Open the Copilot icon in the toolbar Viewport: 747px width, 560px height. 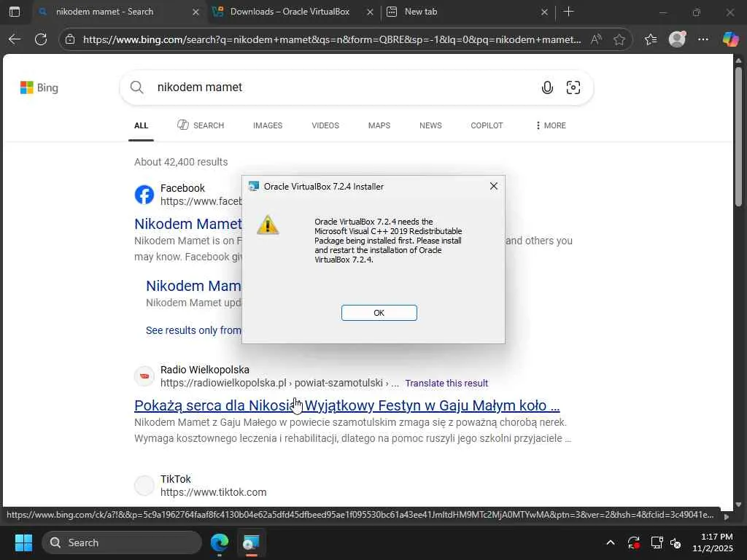tap(730, 39)
